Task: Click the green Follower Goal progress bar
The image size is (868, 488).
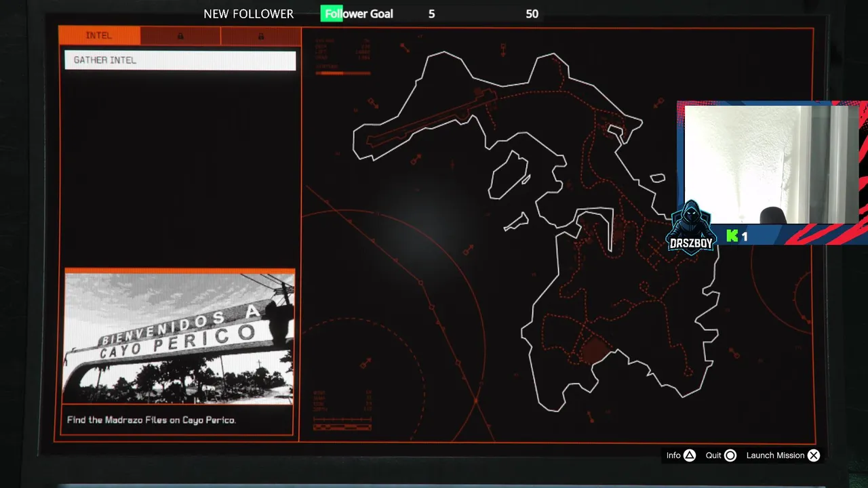Action: click(x=332, y=14)
